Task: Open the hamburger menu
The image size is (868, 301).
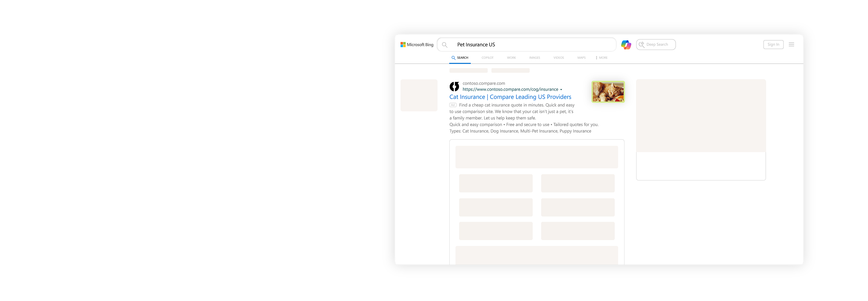Action: click(791, 45)
